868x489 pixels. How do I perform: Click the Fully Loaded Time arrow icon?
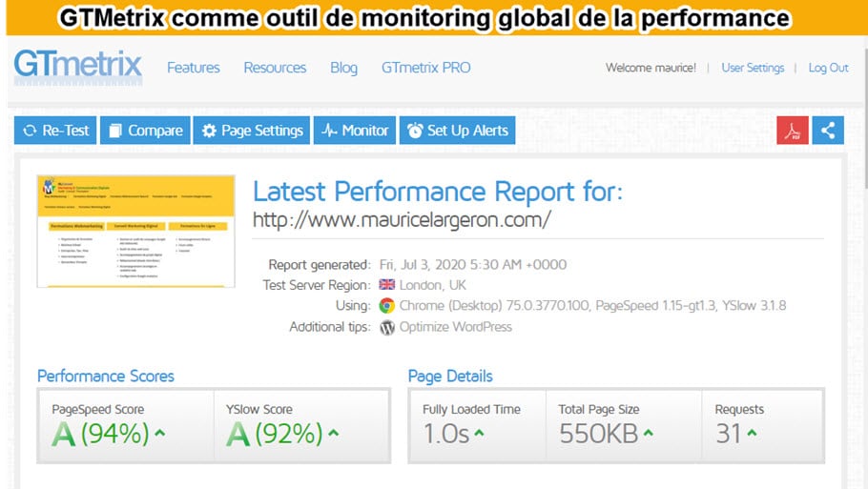[480, 433]
